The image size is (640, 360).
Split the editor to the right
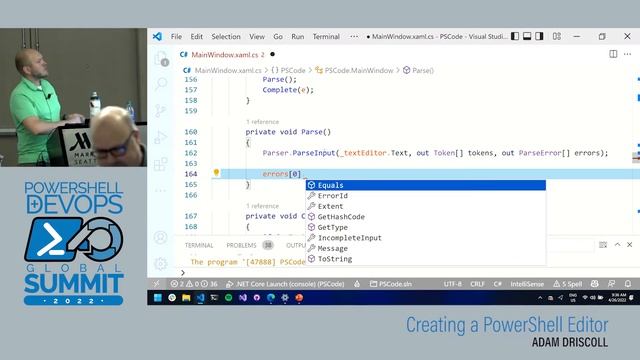[x=613, y=54]
